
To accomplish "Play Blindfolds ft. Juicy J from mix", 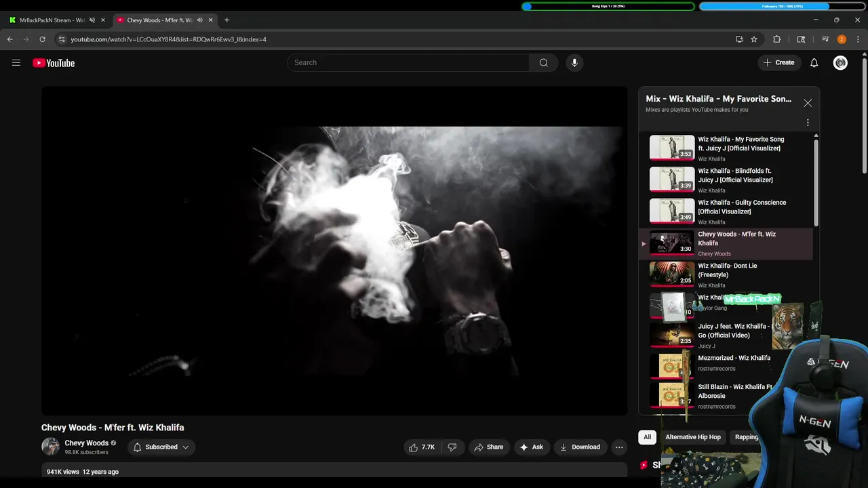I will tap(726, 180).
